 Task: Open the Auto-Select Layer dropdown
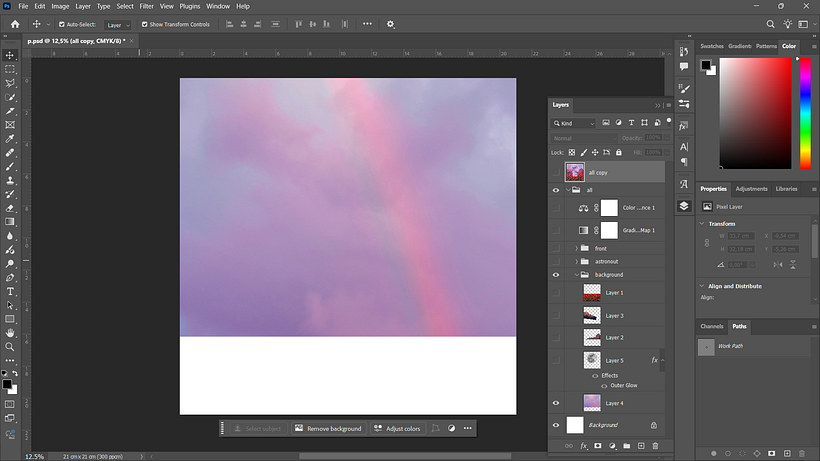[x=118, y=25]
